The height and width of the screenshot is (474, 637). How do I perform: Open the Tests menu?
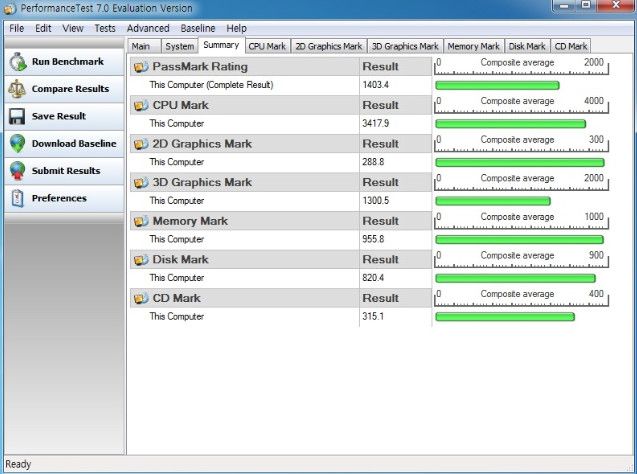click(105, 28)
